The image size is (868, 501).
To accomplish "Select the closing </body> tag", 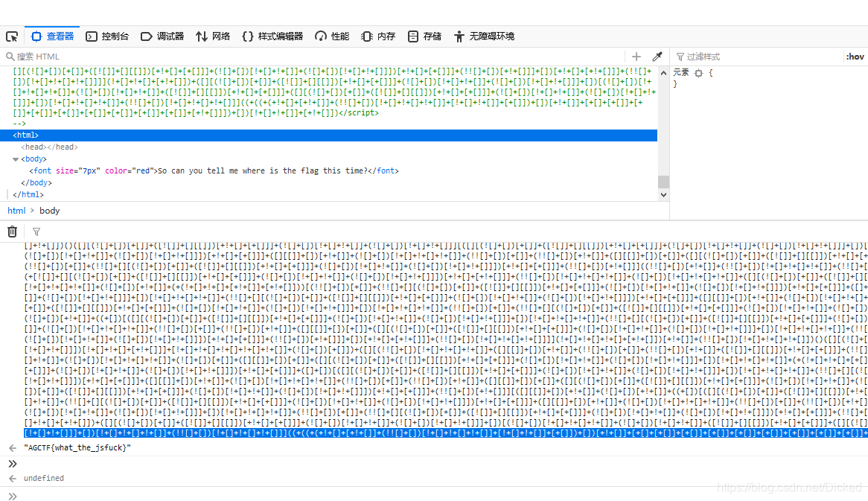I will 36,182.
